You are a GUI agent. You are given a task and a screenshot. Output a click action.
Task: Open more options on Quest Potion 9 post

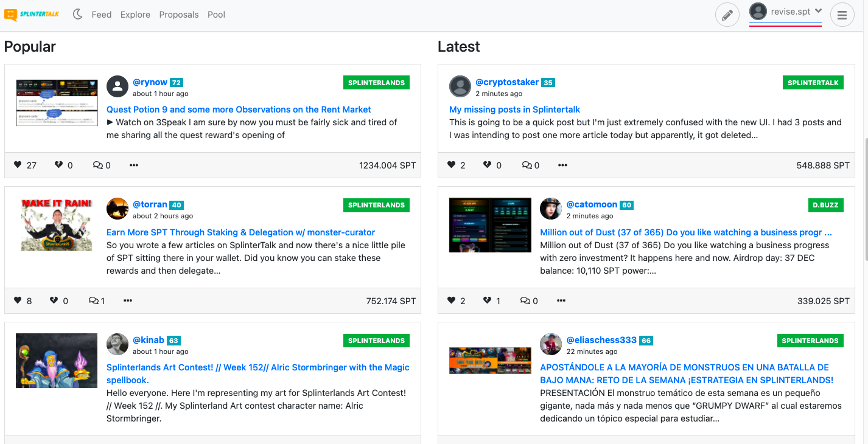point(134,165)
